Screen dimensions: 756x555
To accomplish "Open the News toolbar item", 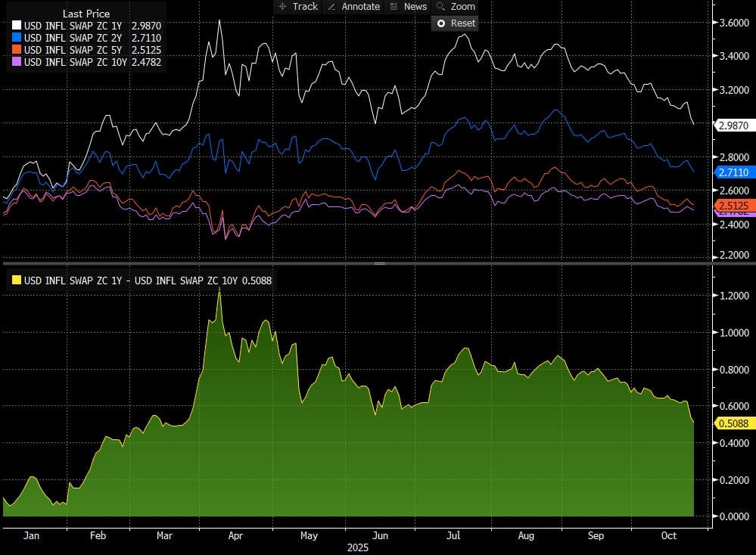I will click(414, 6).
